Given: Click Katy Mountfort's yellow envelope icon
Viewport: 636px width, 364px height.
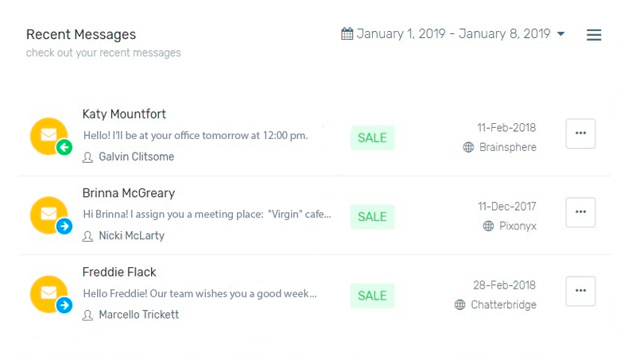Looking at the screenshot, I should point(48,135).
